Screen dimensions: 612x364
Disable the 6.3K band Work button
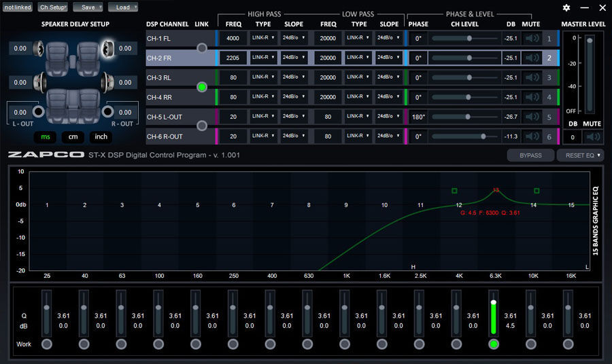click(493, 344)
